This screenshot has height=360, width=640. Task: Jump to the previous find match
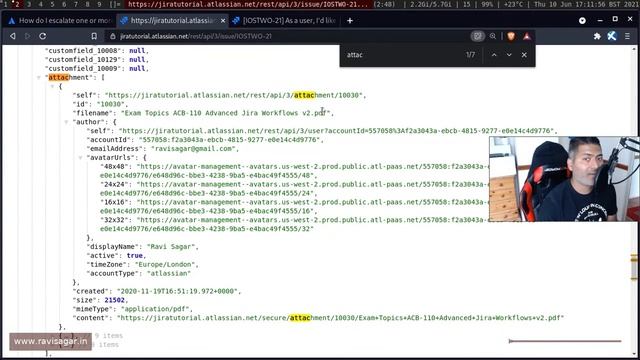point(494,55)
